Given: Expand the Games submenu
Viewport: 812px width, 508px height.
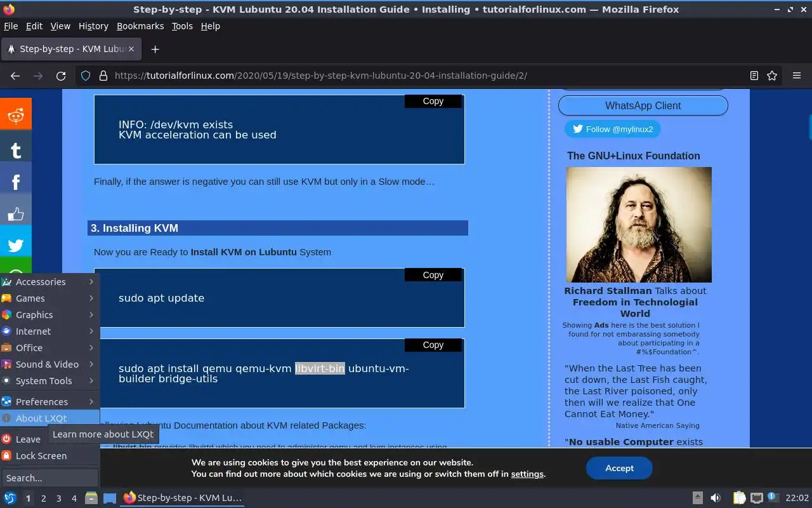Looking at the screenshot, I should coord(49,298).
